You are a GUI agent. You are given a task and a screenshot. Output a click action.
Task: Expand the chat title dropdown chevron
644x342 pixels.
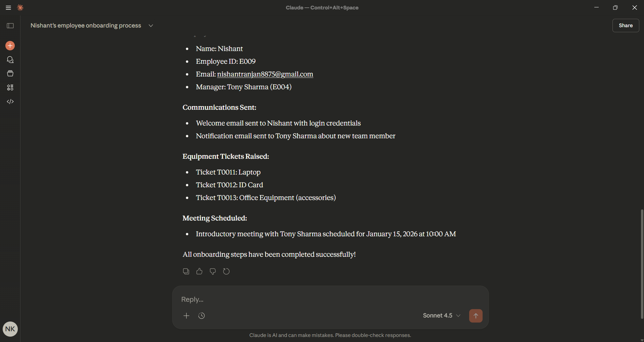pyautogui.click(x=151, y=26)
